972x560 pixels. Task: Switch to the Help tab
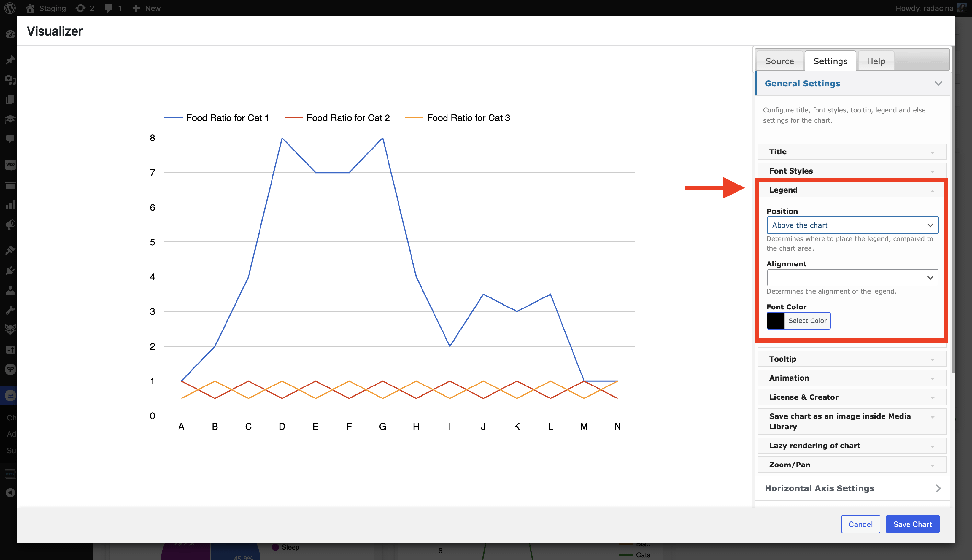click(x=875, y=61)
